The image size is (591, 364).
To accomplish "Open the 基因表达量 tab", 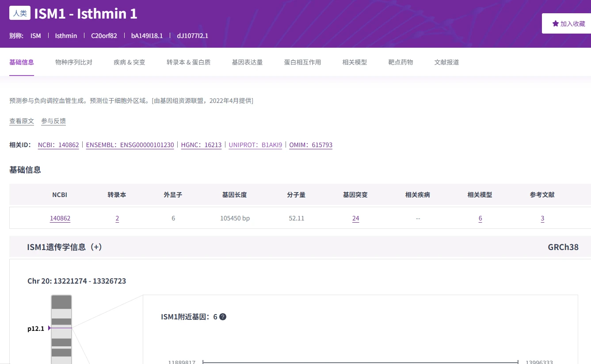I will [x=247, y=62].
